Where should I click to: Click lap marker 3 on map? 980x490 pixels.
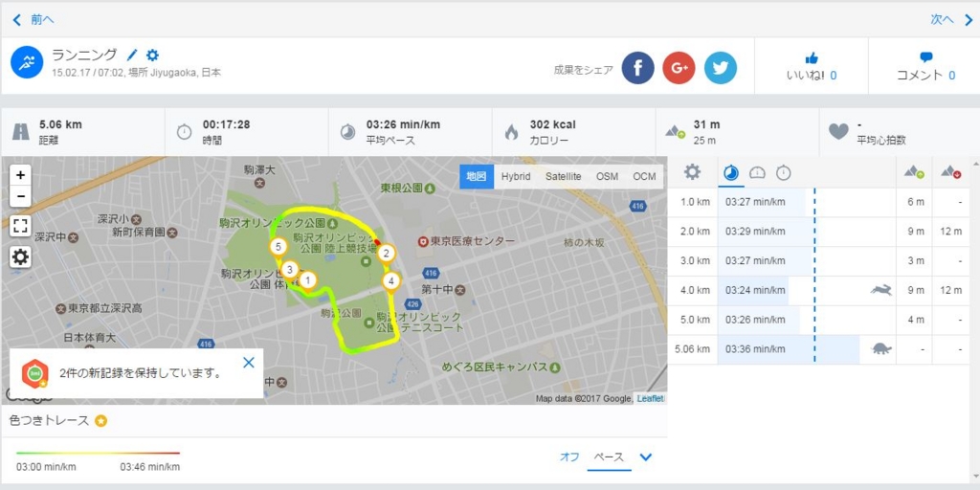[x=289, y=270]
